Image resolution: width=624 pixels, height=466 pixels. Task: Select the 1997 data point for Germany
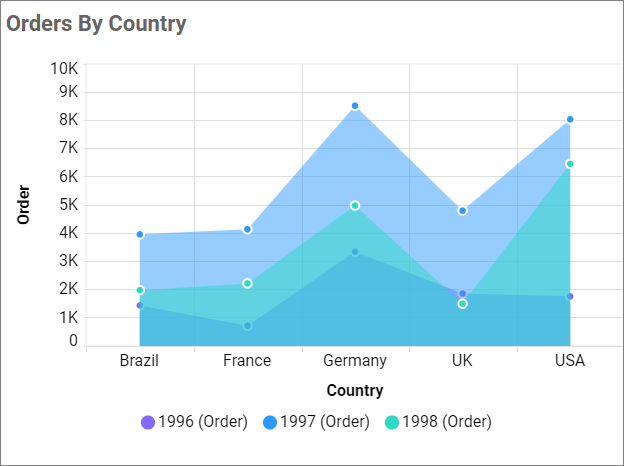tap(355, 106)
